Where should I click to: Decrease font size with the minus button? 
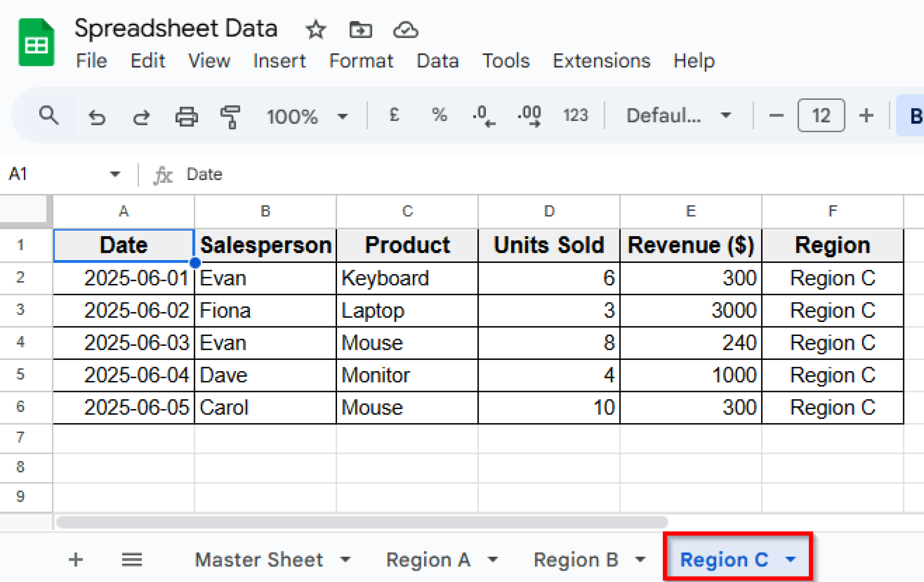click(x=776, y=116)
